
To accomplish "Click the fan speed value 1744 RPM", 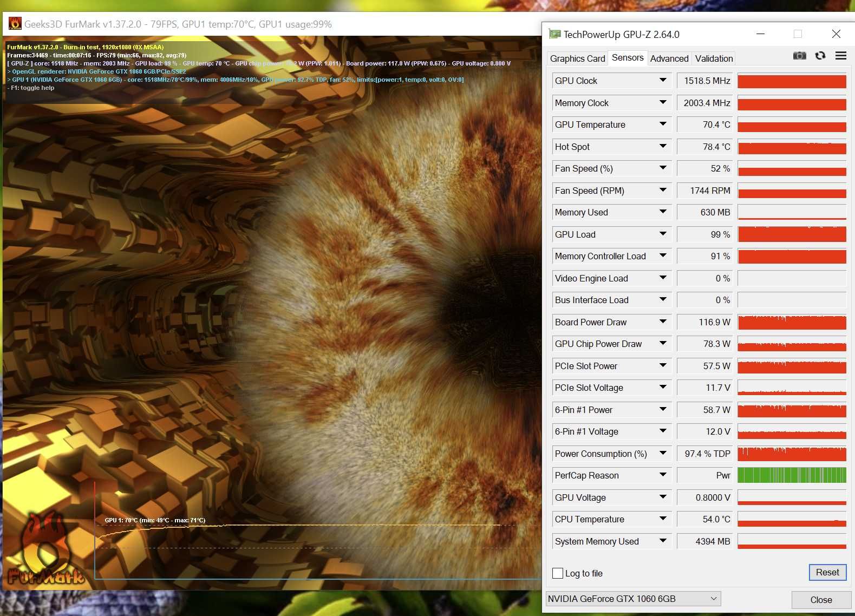I will coord(704,191).
